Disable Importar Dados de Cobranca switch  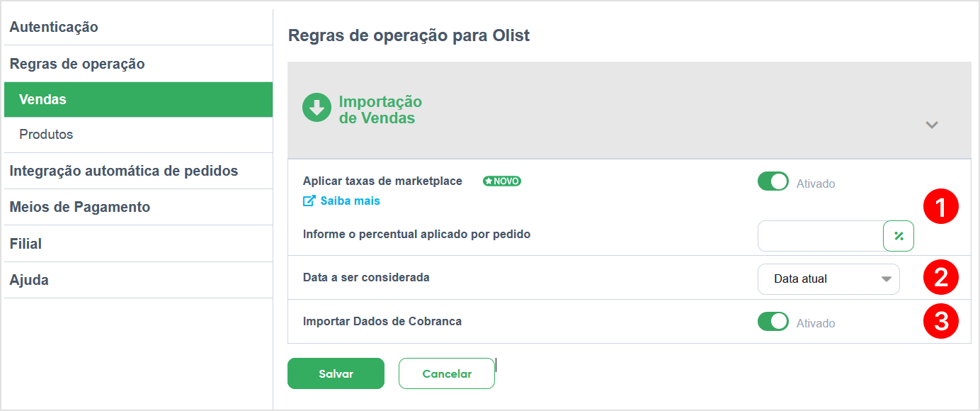(x=773, y=322)
